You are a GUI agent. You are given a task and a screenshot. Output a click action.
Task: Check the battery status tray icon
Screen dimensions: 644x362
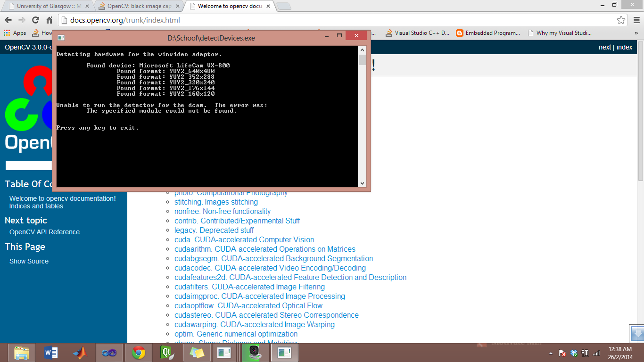(585, 353)
